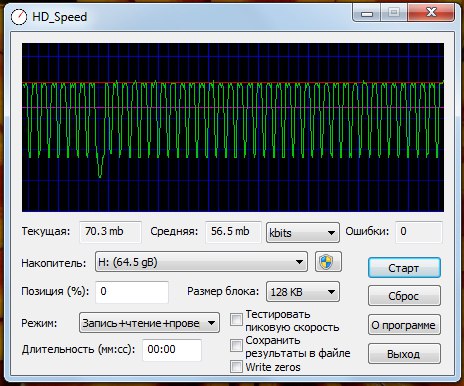Click the HD_Speed gauge icon in title bar
The image size is (464, 386).
(x=19, y=17)
